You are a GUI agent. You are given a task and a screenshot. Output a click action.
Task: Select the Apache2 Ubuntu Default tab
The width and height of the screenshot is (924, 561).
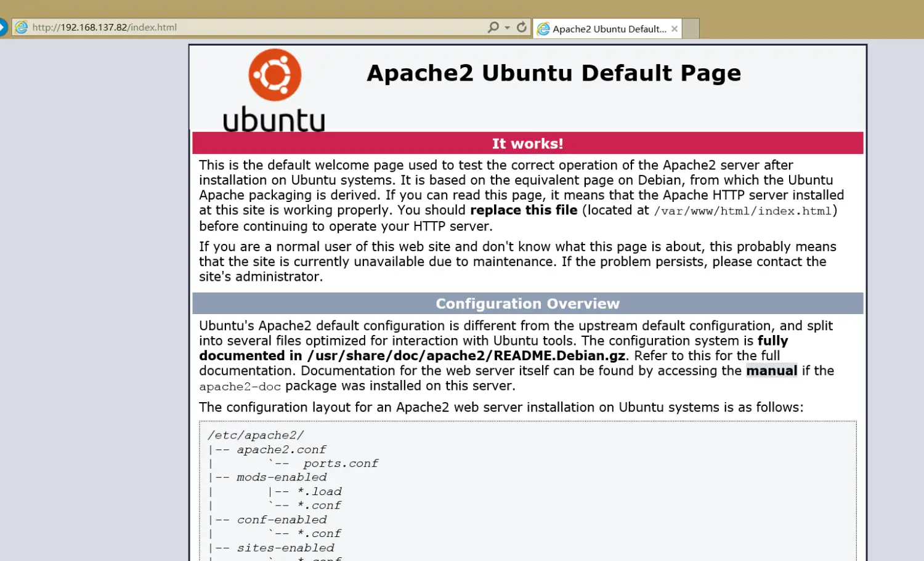[x=607, y=29]
